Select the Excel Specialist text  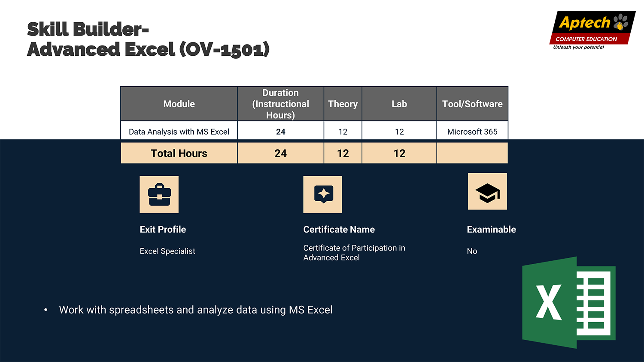[167, 251]
